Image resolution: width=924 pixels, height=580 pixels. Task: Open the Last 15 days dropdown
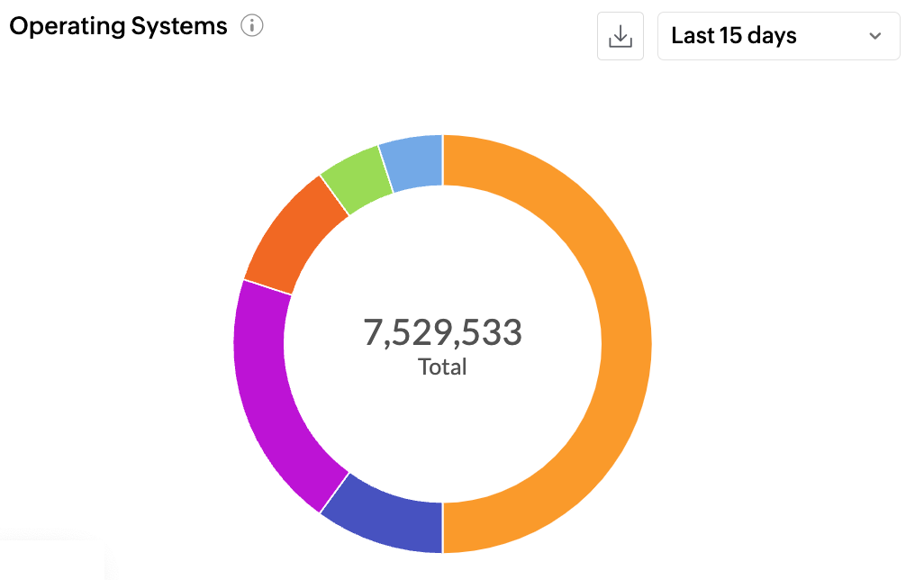coord(778,36)
